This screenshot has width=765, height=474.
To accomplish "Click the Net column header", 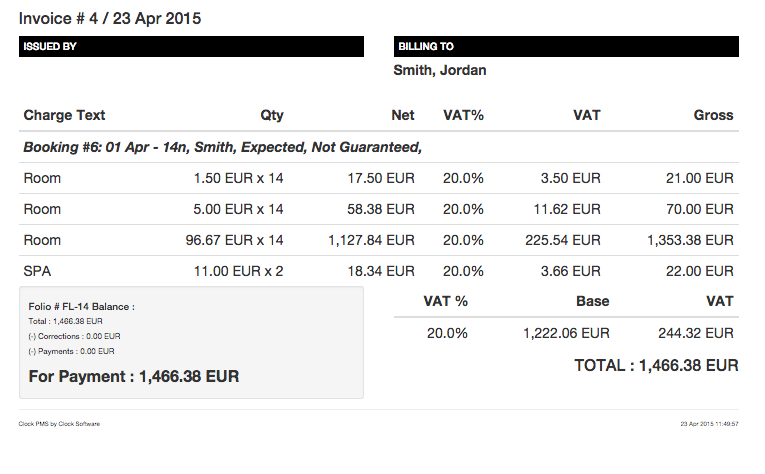I will (x=403, y=115).
